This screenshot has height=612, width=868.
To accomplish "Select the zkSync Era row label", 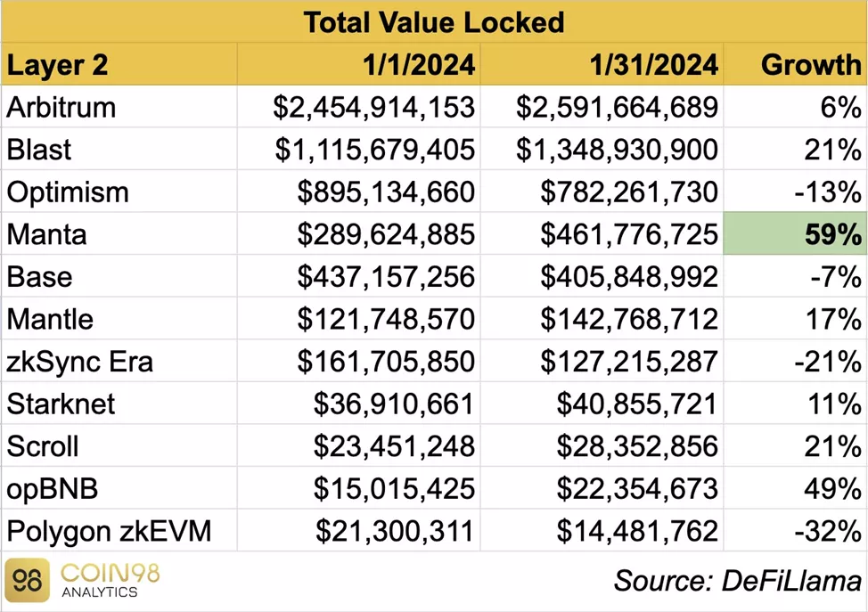I will coord(80,363).
